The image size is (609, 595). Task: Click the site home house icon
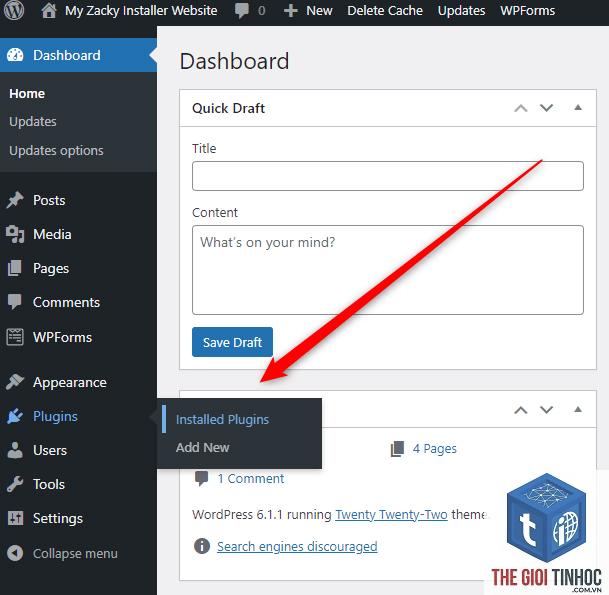pos(49,10)
